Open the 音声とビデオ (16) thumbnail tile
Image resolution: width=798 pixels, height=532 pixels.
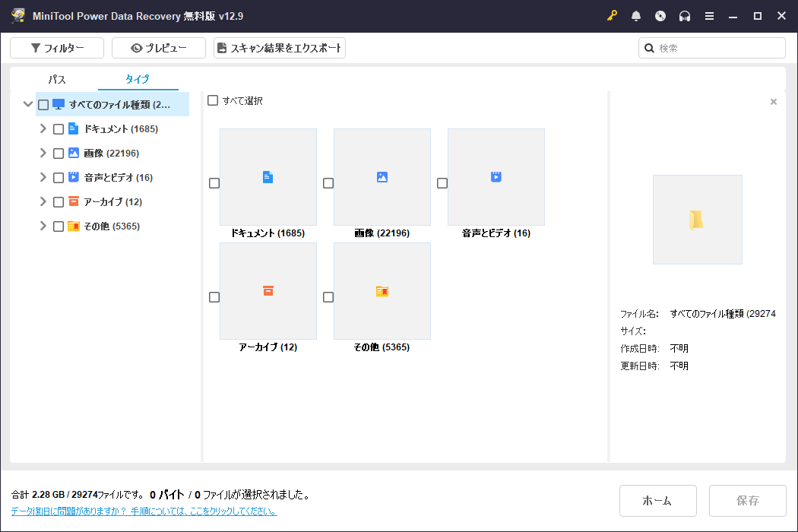496,176
